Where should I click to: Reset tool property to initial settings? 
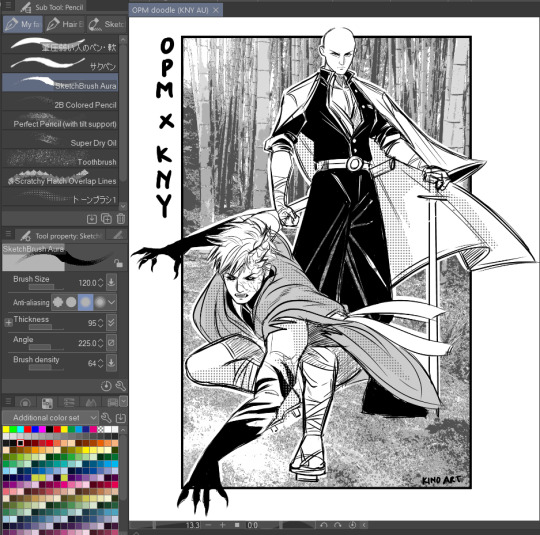(106, 386)
